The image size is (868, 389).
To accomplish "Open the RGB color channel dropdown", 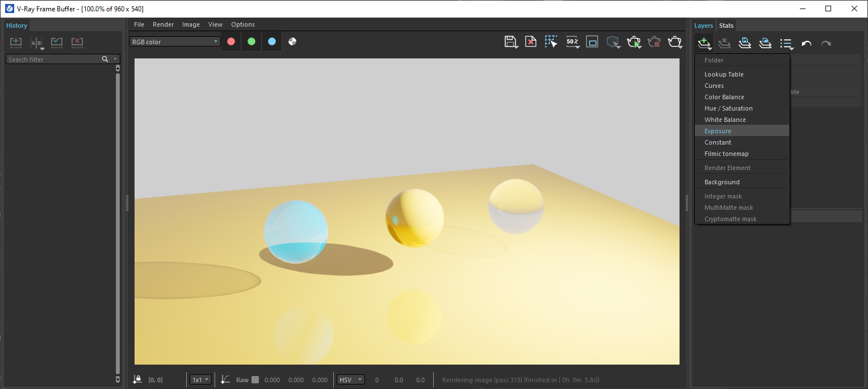I will pos(175,41).
